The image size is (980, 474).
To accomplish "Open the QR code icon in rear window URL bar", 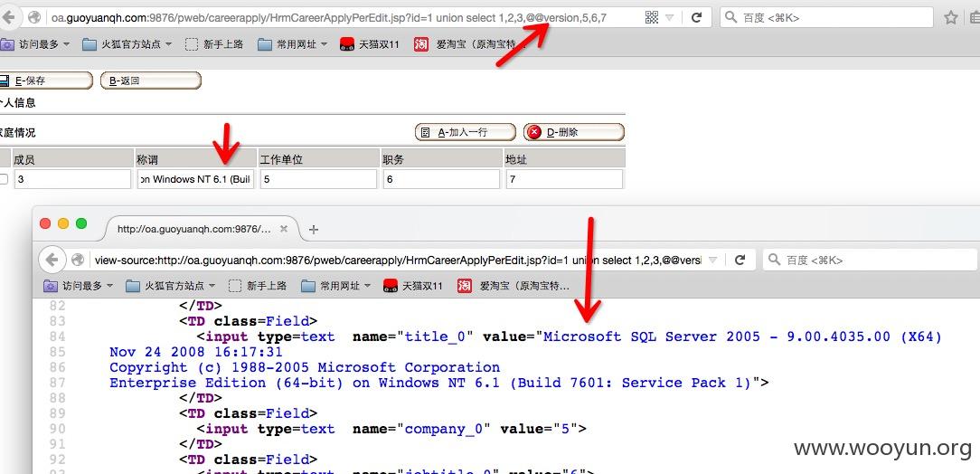I will tap(651, 17).
